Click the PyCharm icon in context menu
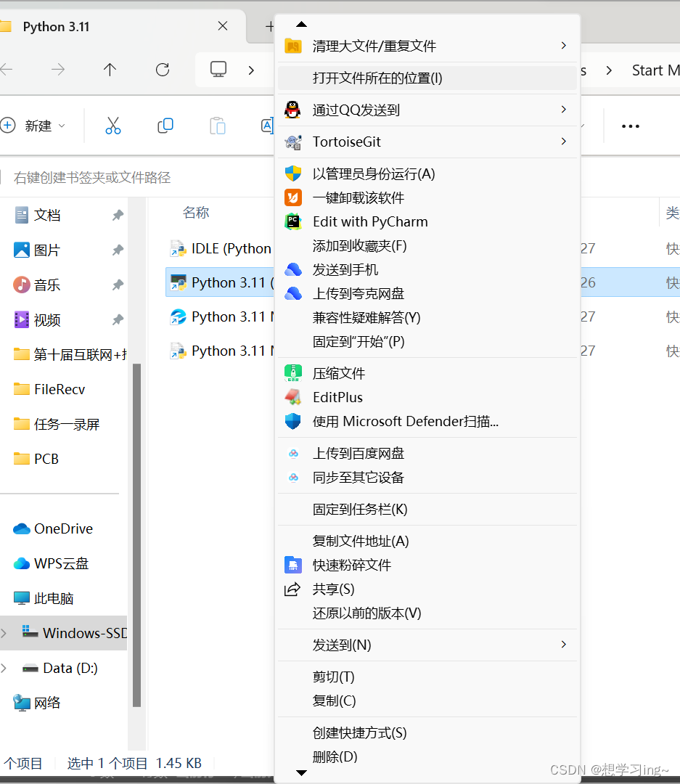 point(293,221)
